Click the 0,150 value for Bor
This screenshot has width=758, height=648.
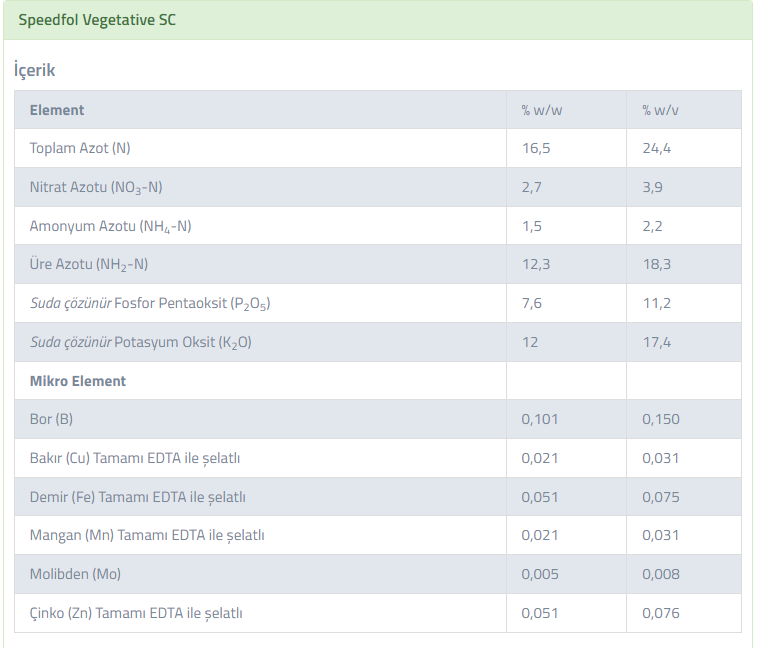pos(661,419)
